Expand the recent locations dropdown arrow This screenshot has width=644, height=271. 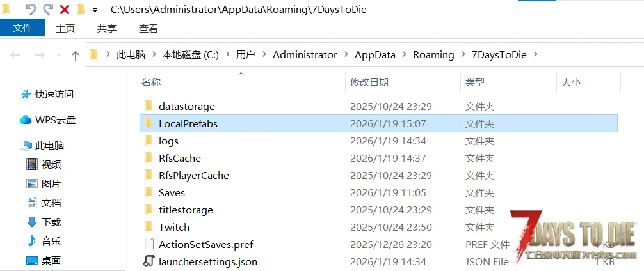pos(58,56)
